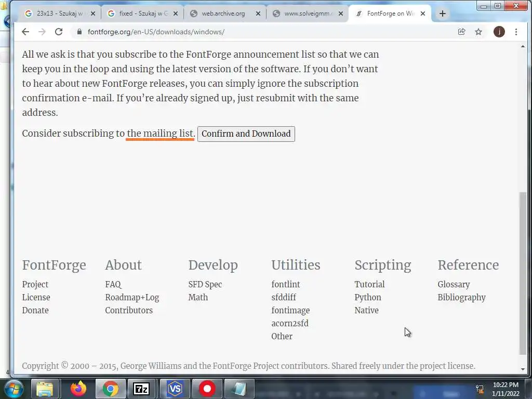This screenshot has height=399, width=532.
Task: Open Chrome three-dot menu
Action: 516,32
